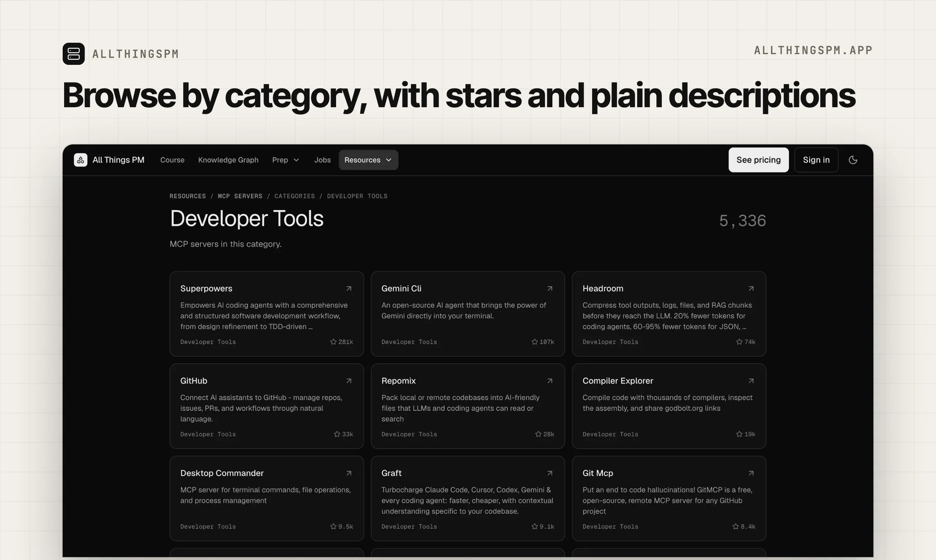Viewport: 936px width, 560px height.
Task: Click the star icon on Compiler Explorer card
Action: [x=739, y=434]
